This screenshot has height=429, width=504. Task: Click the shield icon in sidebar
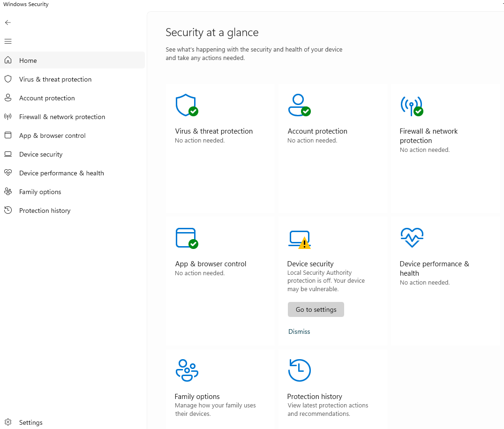click(8, 79)
